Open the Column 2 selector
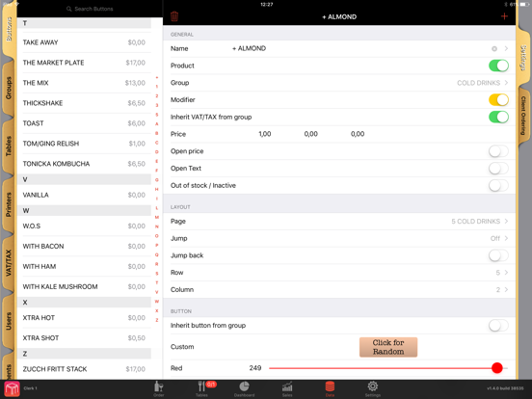The height and width of the screenshot is (399, 532). [339, 290]
